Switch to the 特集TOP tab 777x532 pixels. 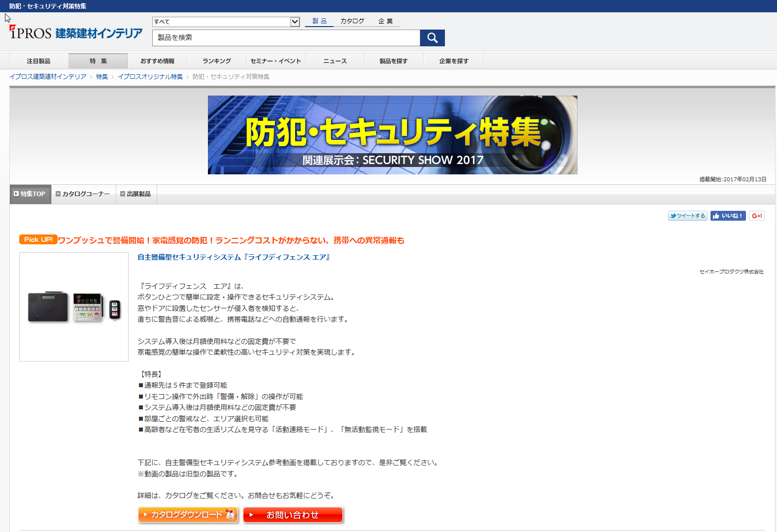[31, 194]
